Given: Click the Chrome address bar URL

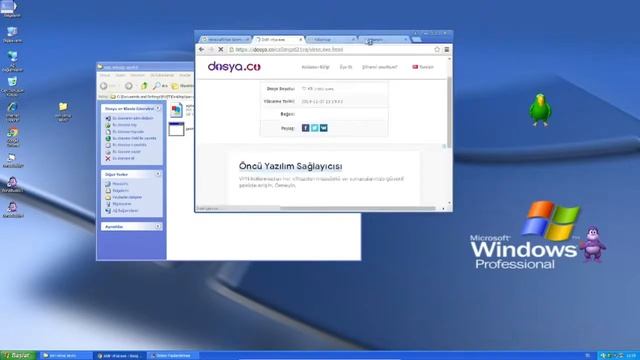Looking at the screenshot, I should tap(289, 49).
